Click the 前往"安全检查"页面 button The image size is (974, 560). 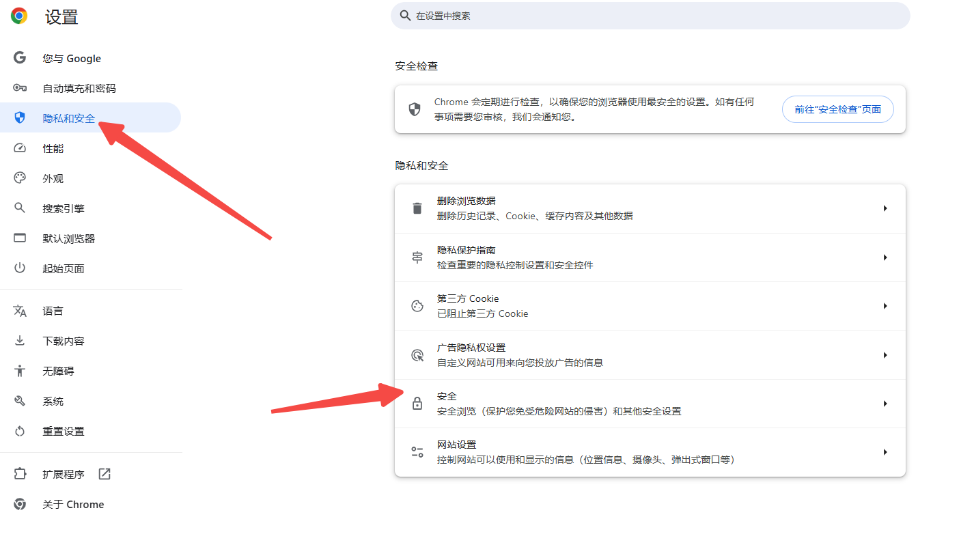(837, 109)
